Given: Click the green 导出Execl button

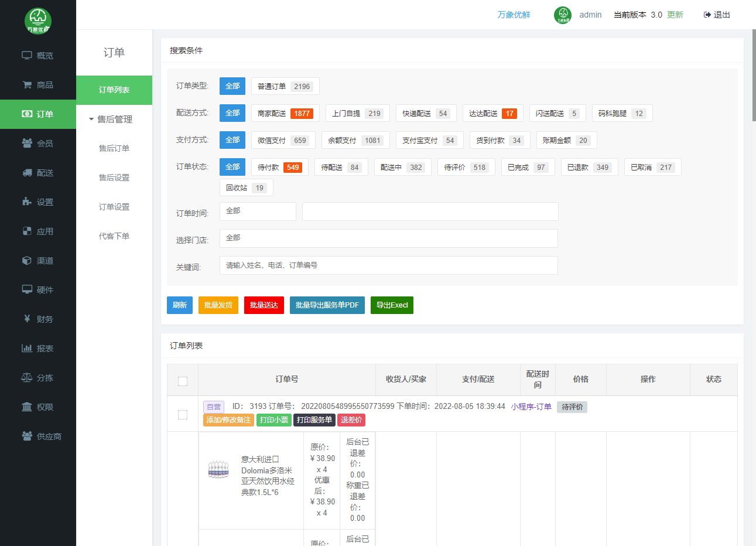Looking at the screenshot, I should [392, 305].
